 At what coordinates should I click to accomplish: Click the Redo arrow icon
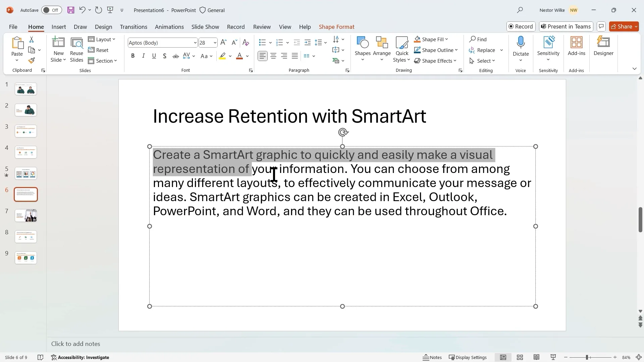[x=98, y=10]
